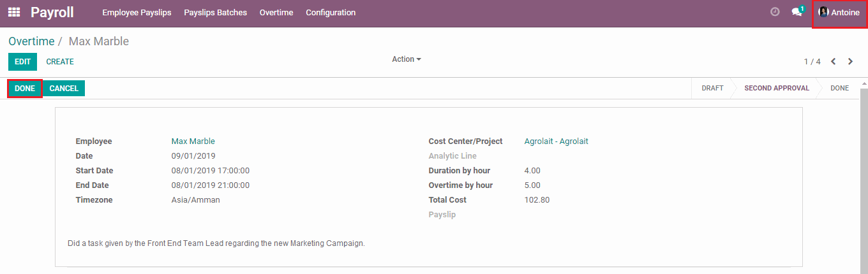Open the Overtime menu
This screenshot has width=868, height=274.
click(276, 13)
